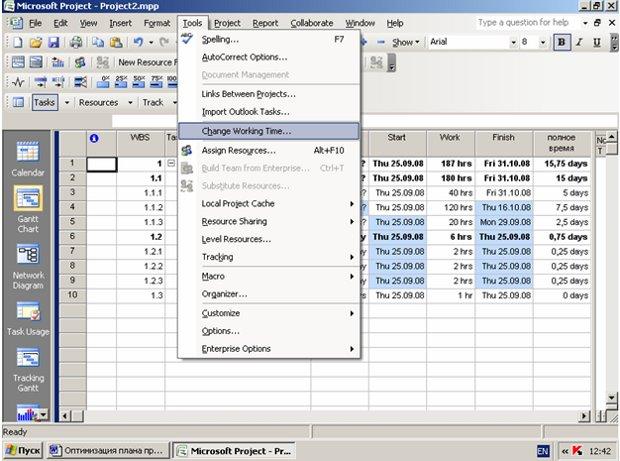Select Change Working Time menu item

(269, 131)
